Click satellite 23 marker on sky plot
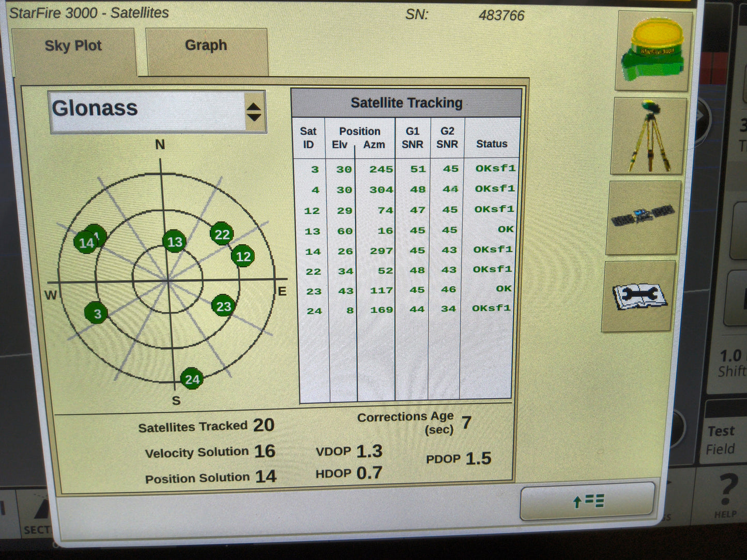Viewport: 747px width, 560px height. click(x=223, y=306)
